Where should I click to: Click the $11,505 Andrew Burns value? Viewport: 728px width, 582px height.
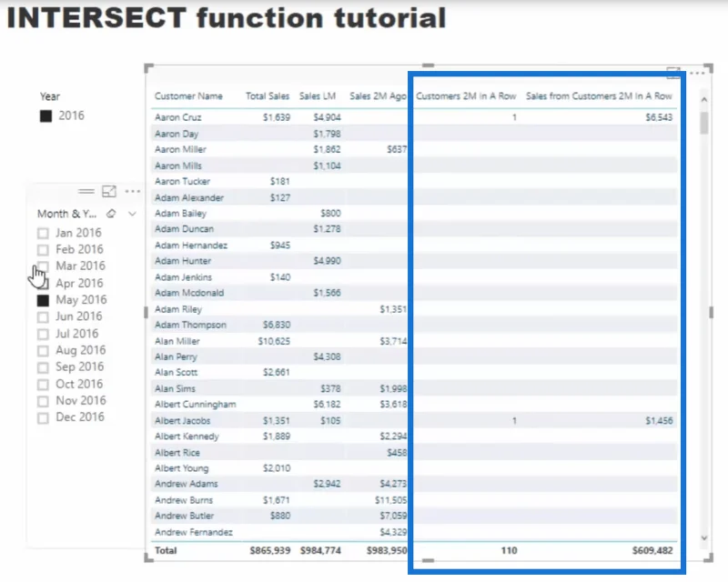pyautogui.click(x=390, y=500)
